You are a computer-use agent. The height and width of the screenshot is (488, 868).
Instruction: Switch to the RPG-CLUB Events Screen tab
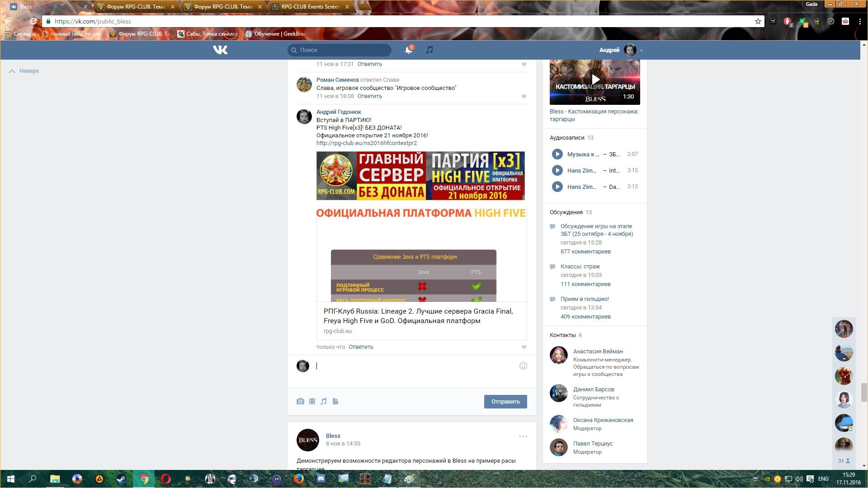310,7
